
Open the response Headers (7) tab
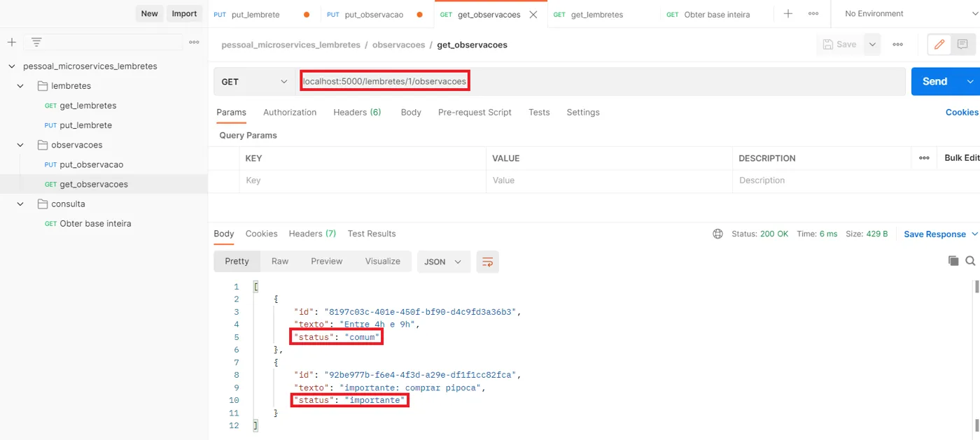tap(312, 234)
